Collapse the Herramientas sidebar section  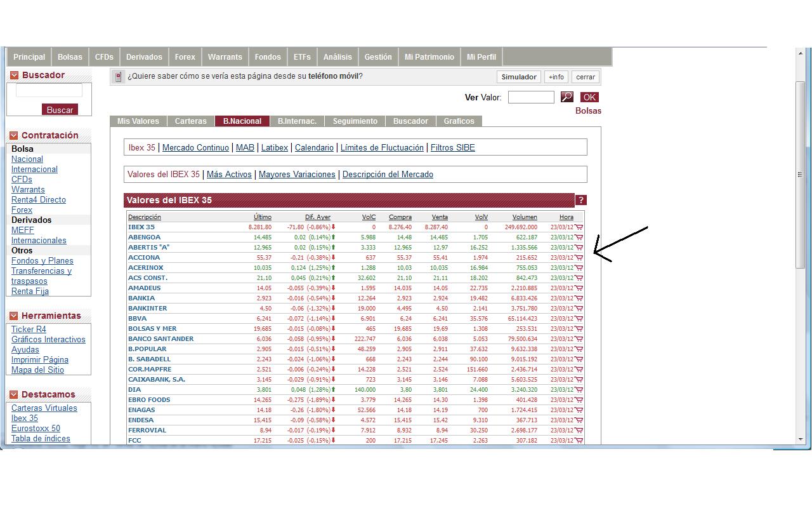coord(14,316)
